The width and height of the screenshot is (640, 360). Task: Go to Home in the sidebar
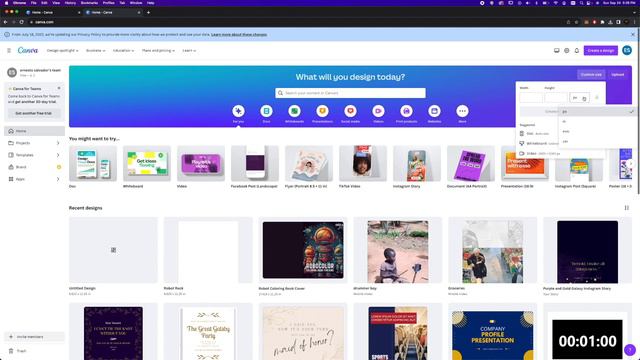(34, 131)
